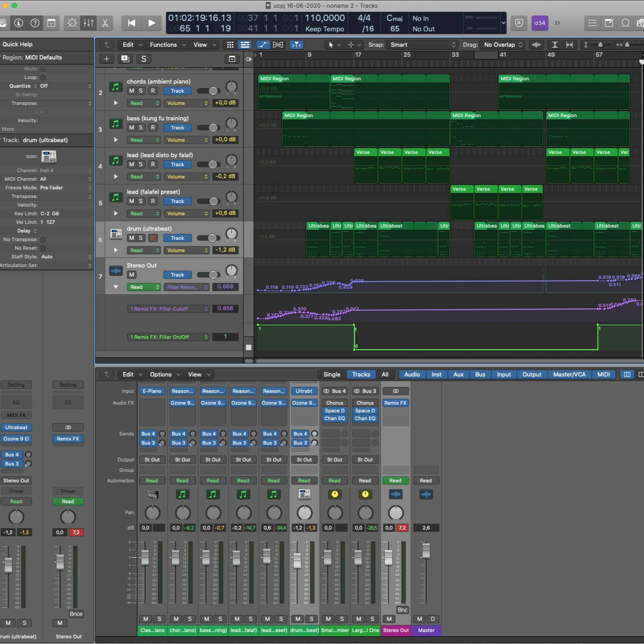Select the first Ultrabeat region on drum track
Screen dimensions: 644x644
click(x=318, y=239)
